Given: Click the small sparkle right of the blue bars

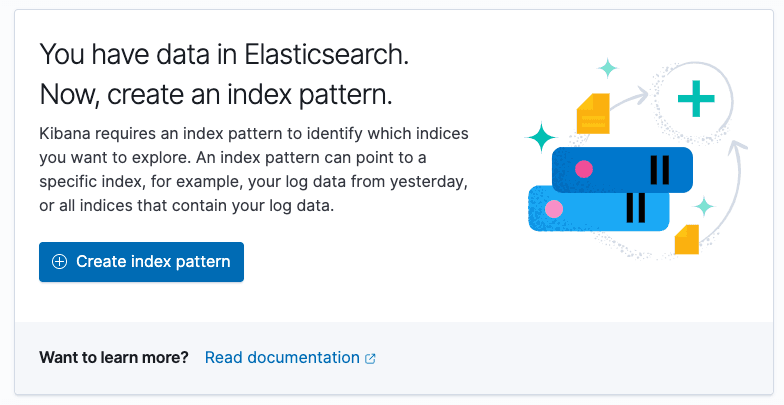Looking at the screenshot, I should (705, 206).
